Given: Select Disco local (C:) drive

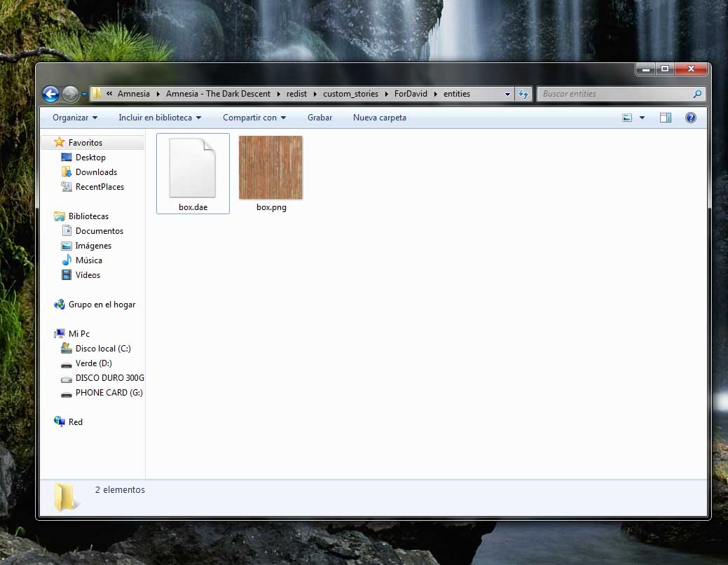Looking at the screenshot, I should 103,349.
